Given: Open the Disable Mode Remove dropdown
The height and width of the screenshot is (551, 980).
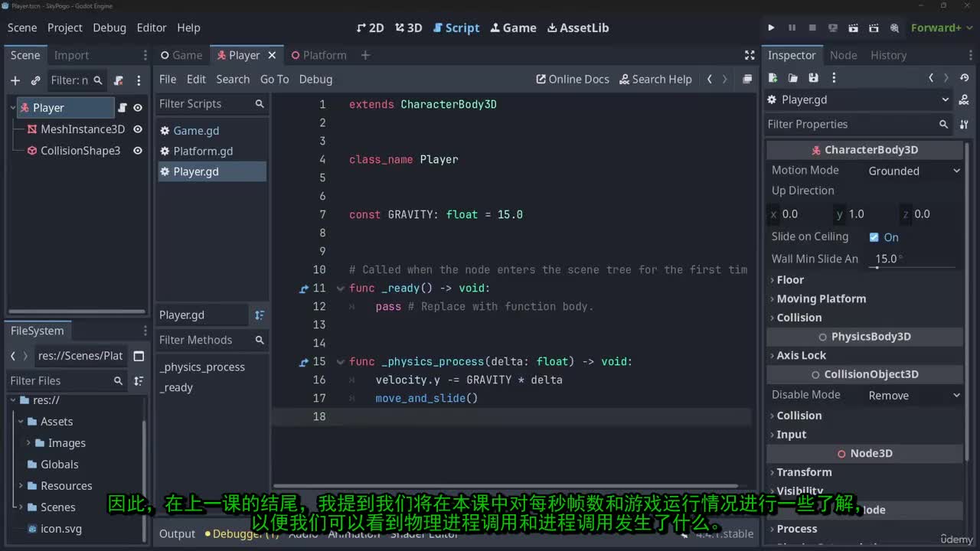Looking at the screenshot, I should coord(913,396).
